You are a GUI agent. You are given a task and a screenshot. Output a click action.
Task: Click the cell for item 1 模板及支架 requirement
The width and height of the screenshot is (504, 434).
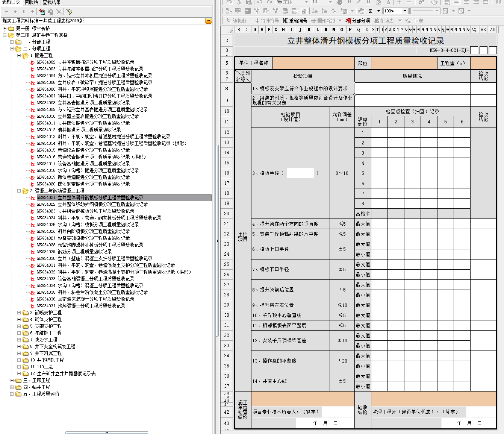[x=303, y=89]
